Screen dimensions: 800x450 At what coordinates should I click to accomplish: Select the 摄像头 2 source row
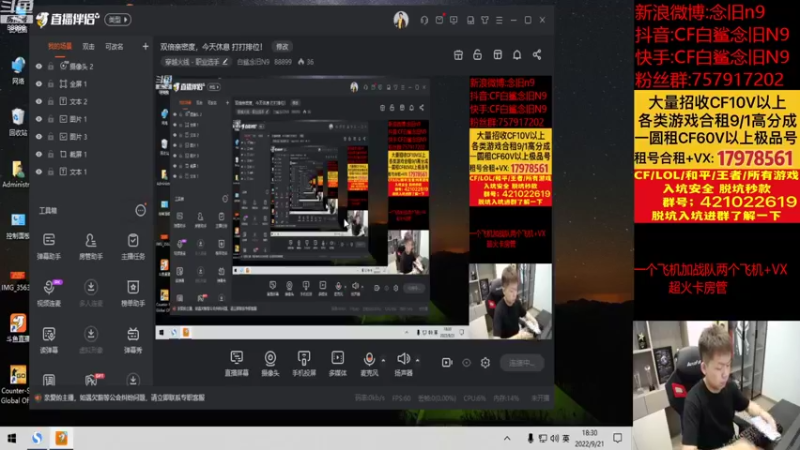(92, 66)
